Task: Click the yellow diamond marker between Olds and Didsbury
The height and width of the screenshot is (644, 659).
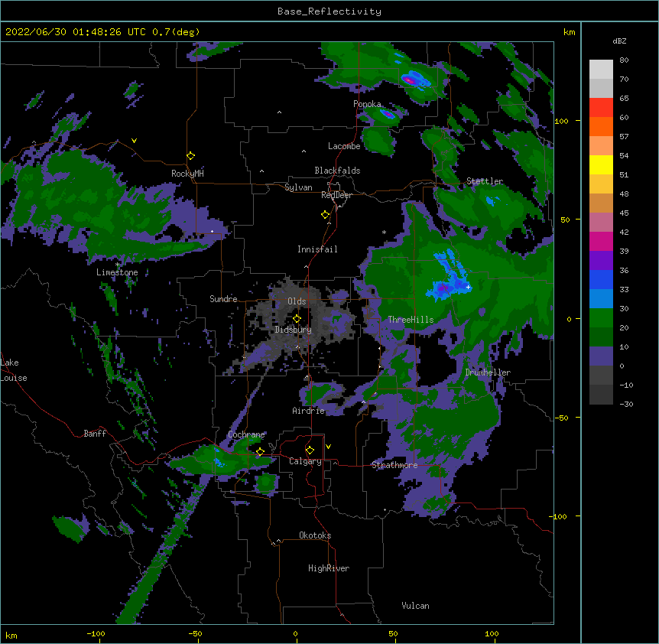Action: (297, 319)
